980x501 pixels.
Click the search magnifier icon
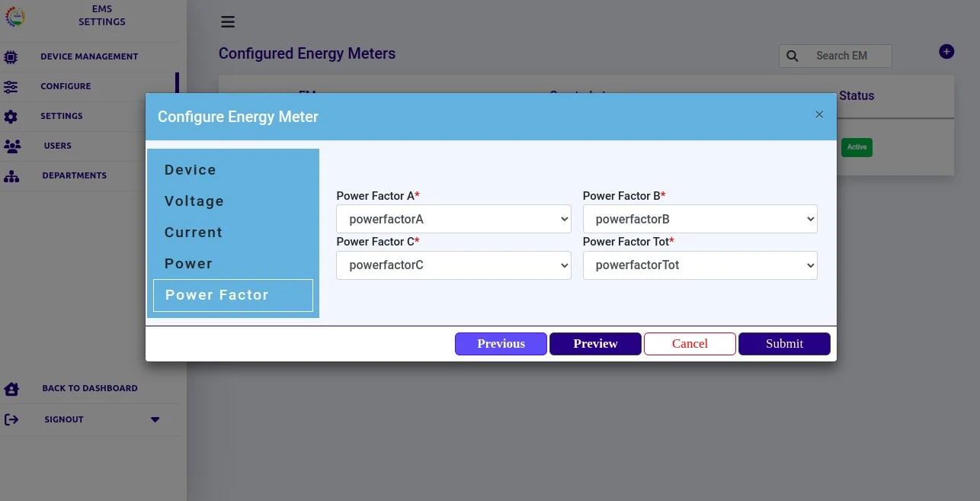(793, 56)
